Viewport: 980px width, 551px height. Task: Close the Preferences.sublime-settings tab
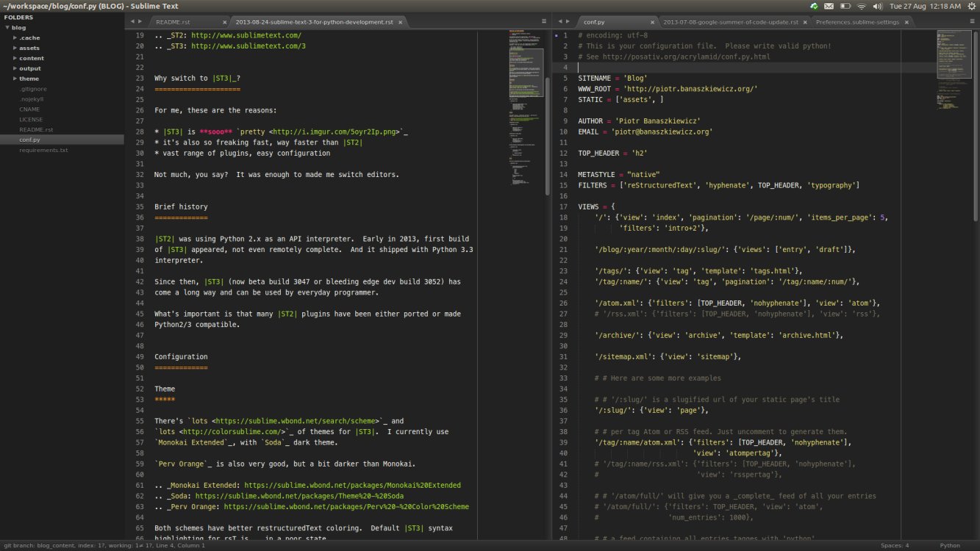click(x=906, y=22)
